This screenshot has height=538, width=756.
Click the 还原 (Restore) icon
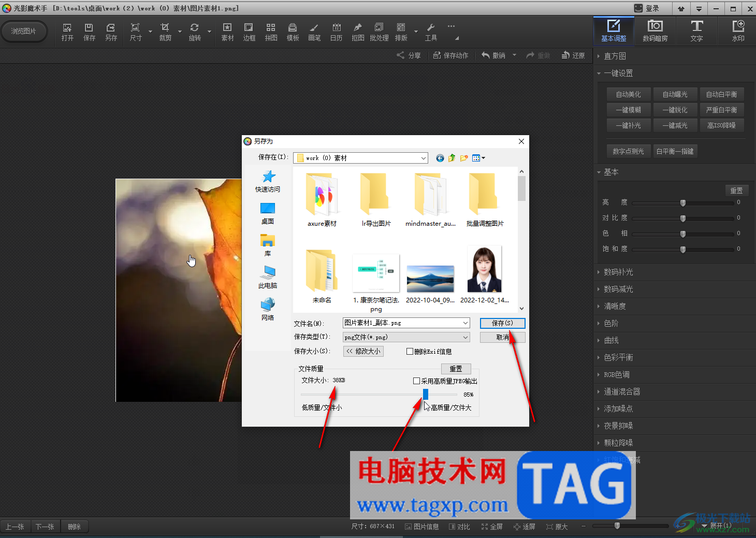573,55
